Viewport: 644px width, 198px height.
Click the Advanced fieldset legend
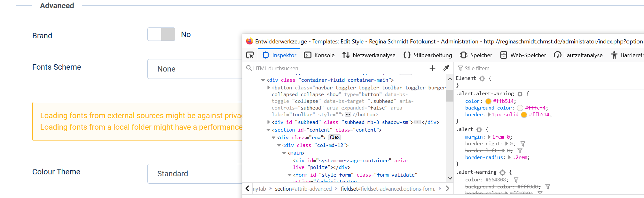pyautogui.click(x=57, y=6)
